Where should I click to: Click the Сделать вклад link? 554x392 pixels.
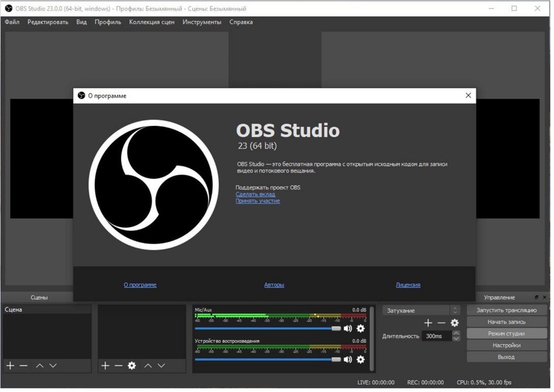coord(255,195)
